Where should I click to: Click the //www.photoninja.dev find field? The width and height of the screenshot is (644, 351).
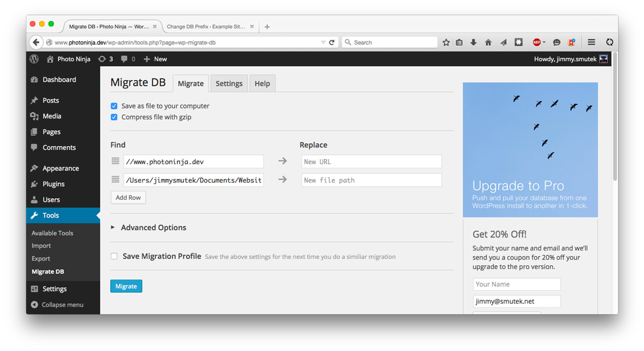(193, 161)
